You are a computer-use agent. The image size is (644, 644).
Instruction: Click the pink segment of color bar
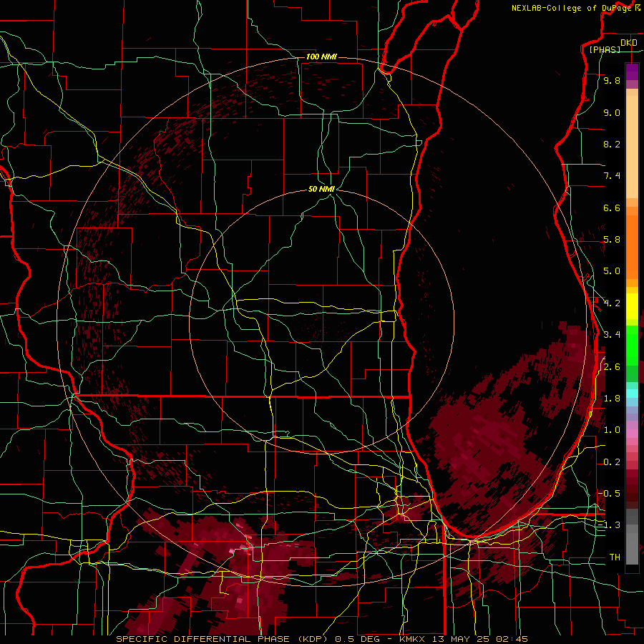632,434
